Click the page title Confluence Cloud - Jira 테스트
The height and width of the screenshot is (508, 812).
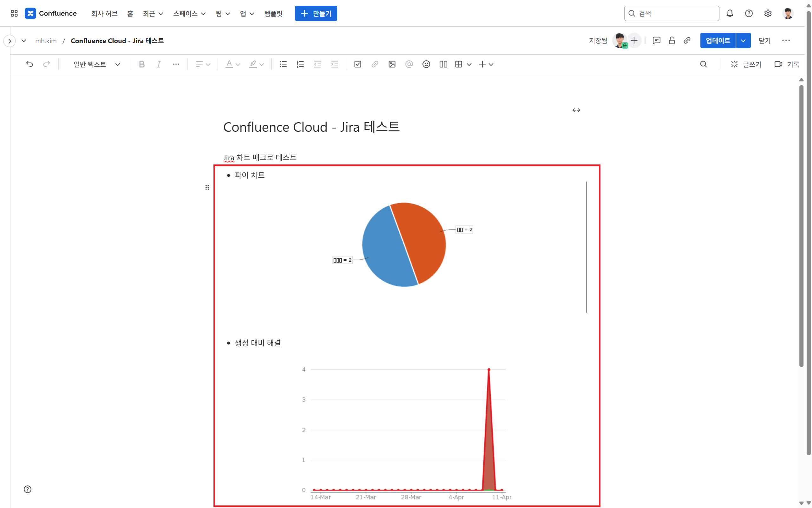(311, 127)
